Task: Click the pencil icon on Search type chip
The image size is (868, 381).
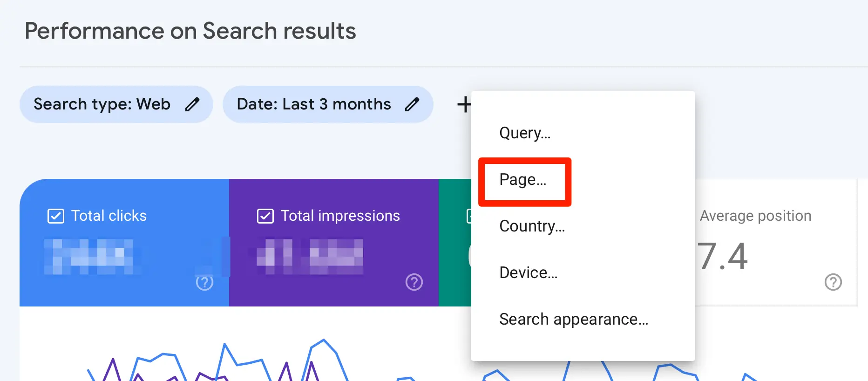Action: (x=192, y=104)
